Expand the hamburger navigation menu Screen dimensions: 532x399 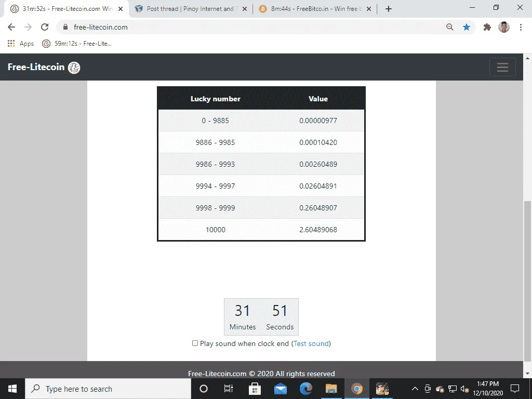502,67
